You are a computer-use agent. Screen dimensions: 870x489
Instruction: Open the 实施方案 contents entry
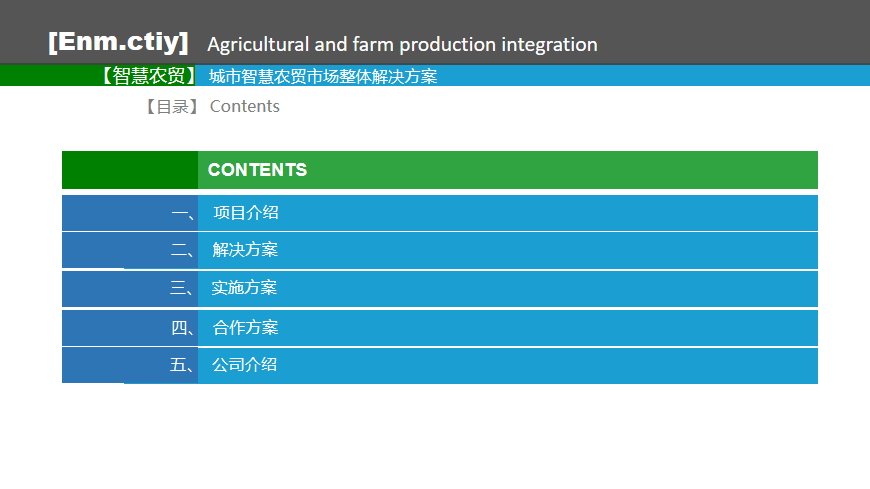tap(244, 288)
